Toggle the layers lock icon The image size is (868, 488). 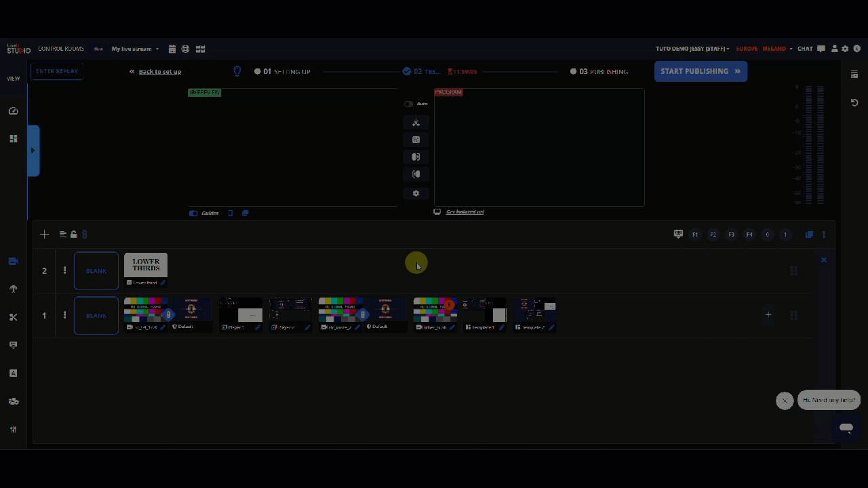73,235
